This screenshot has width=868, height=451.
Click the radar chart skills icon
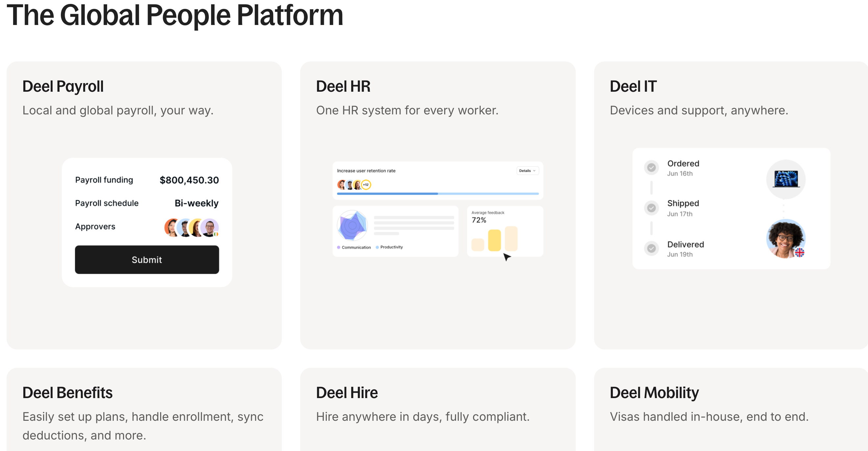352,225
